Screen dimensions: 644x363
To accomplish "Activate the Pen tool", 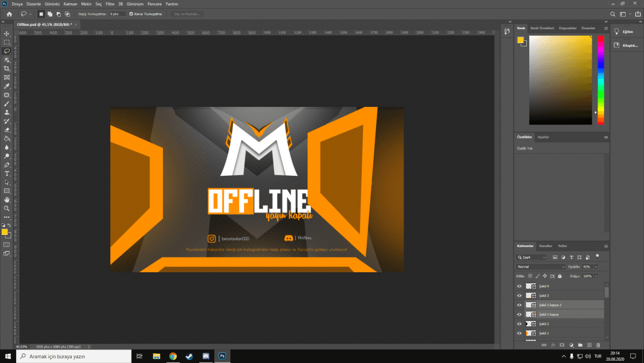I will tap(6, 165).
